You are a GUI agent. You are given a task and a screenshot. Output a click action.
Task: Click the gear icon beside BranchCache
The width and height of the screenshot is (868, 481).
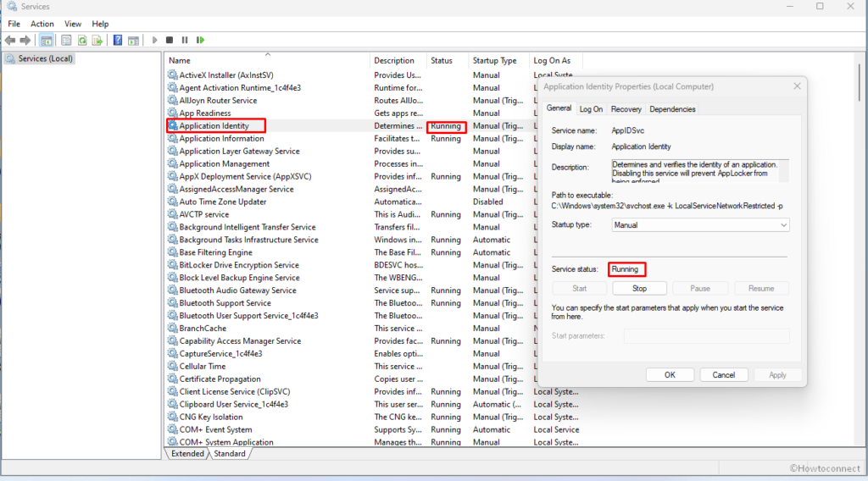click(x=173, y=328)
